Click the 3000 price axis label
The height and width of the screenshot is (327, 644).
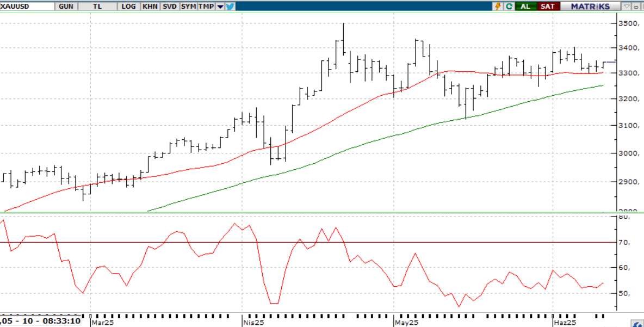click(x=628, y=153)
